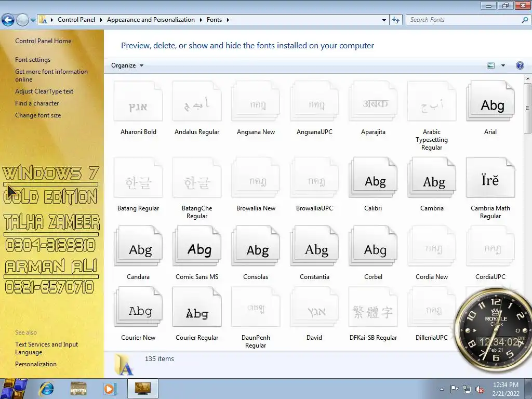Image resolution: width=532 pixels, height=399 pixels.
Task: Open the Personalization link
Action: click(x=36, y=364)
